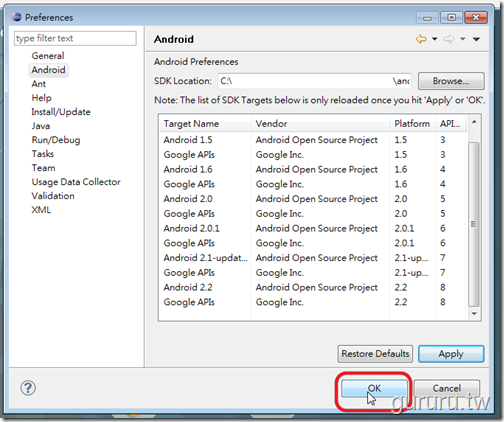The image size is (504, 422).
Task: Click the Eclipse icon in title bar
Action: click(x=16, y=17)
